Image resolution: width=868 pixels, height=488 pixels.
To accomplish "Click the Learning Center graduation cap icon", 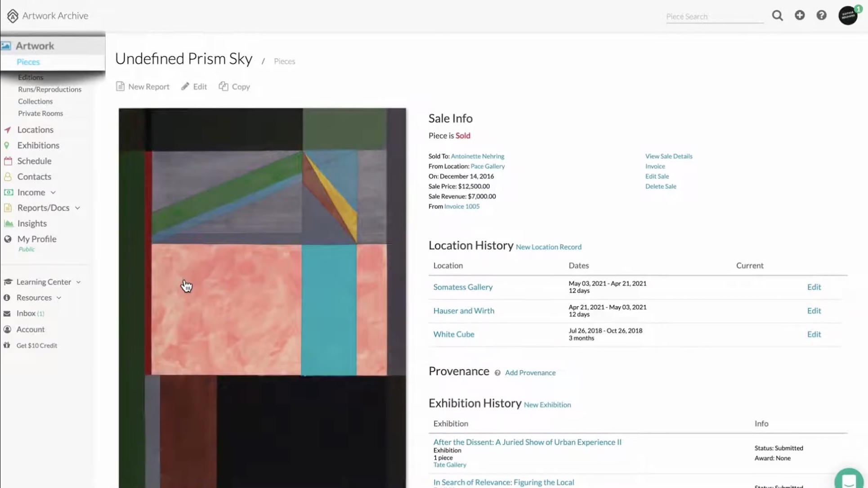I will tap(8, 282).
